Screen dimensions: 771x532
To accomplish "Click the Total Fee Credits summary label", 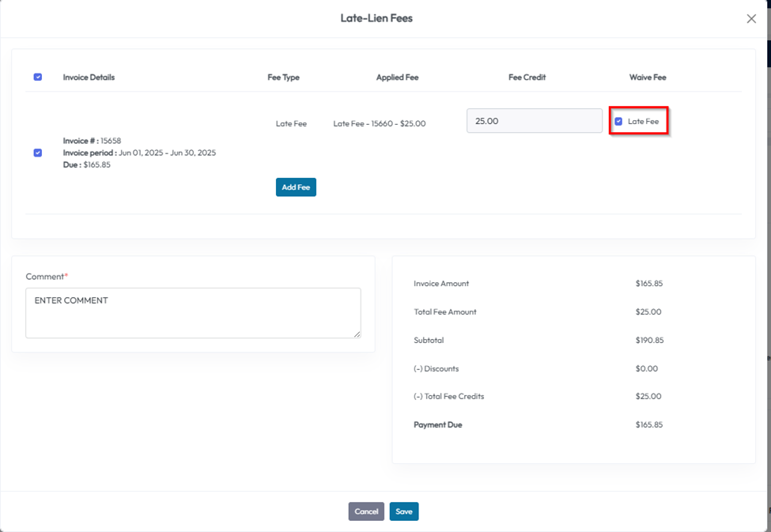I will point(448,396).
